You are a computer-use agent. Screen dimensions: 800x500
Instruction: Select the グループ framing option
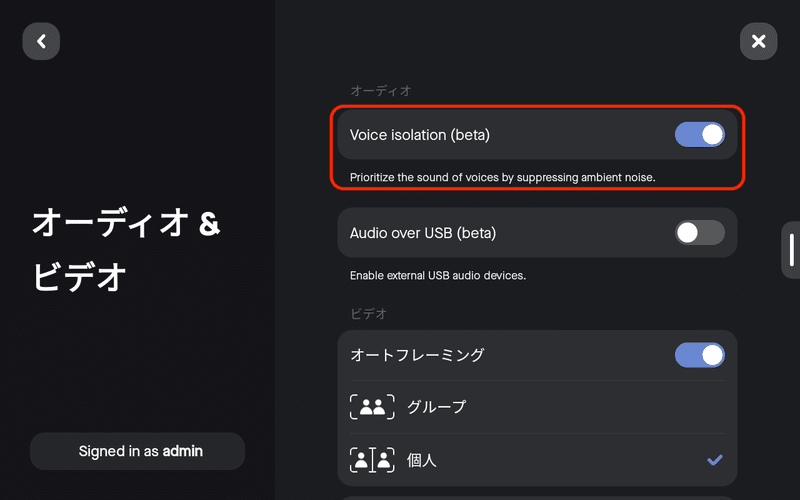tap(537, 407)
